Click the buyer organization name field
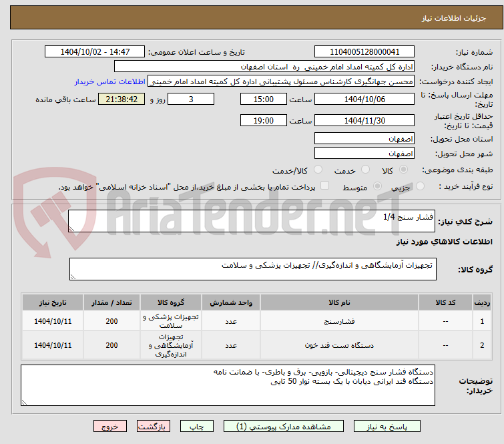The height and width of the screenshot is (444, 504). [264, 67]
